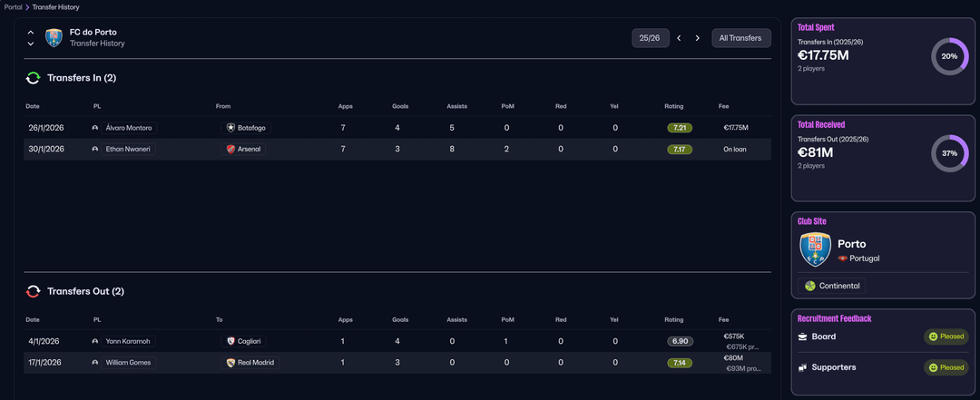Viewport: 980px width, 400px height.
Task: Navigate to Portal in breadcrumb
Action: click(x=13, y=7)
